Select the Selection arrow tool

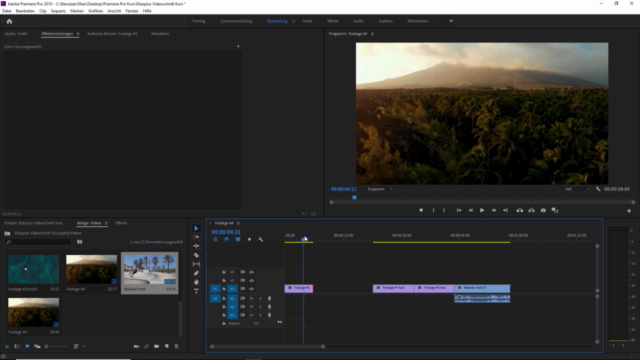tap(196, 228)
